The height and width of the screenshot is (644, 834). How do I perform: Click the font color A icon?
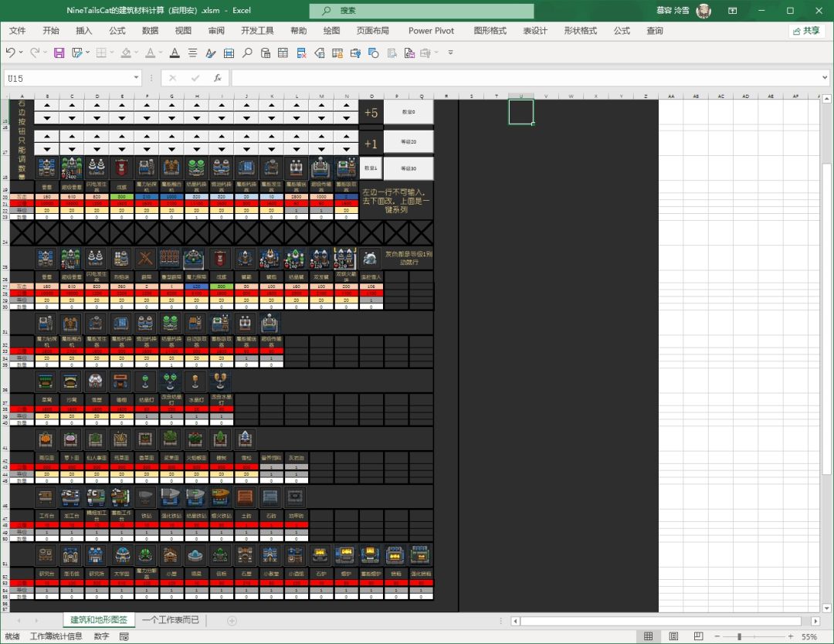[175, 53]
